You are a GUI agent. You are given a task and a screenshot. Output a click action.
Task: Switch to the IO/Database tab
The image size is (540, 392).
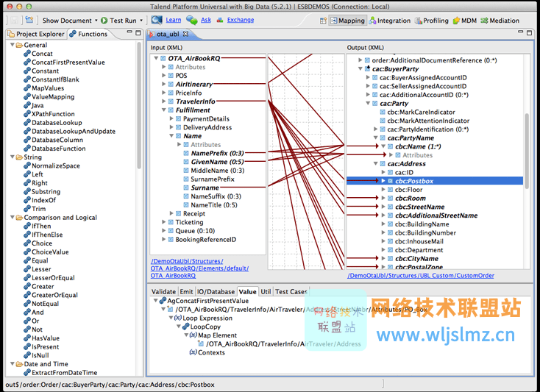pos(216,291)
